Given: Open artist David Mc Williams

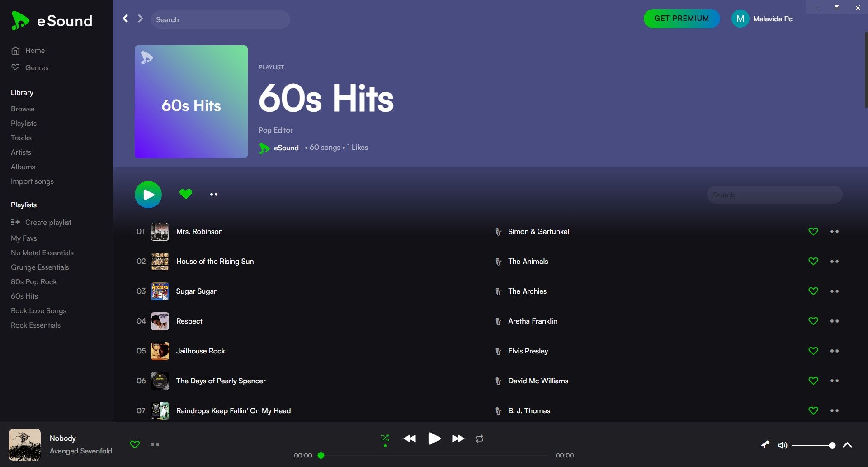Looking at the screenshot, I should [538, 381].
